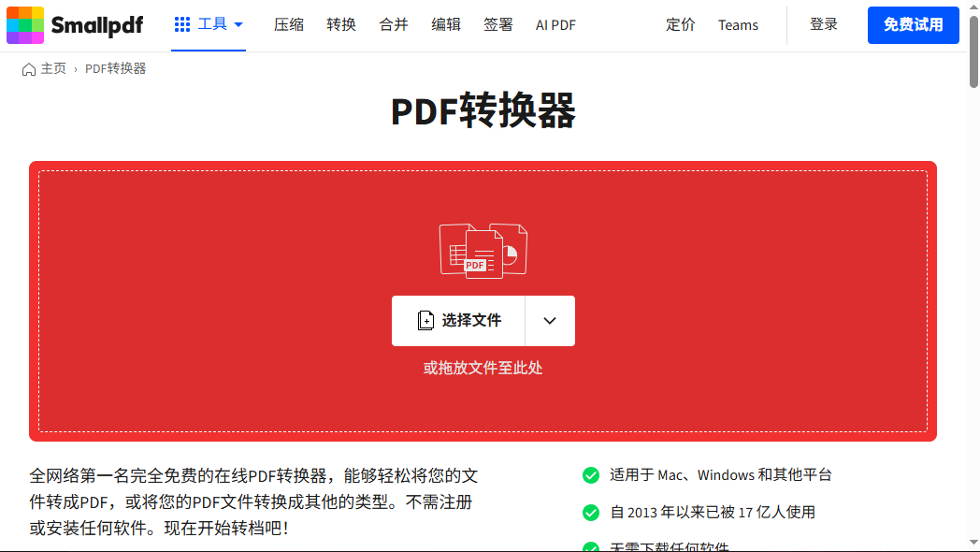Viewport: 980px width, 552px height.
Task: Click the 定价 navigation link
Action: click(681, 25)
